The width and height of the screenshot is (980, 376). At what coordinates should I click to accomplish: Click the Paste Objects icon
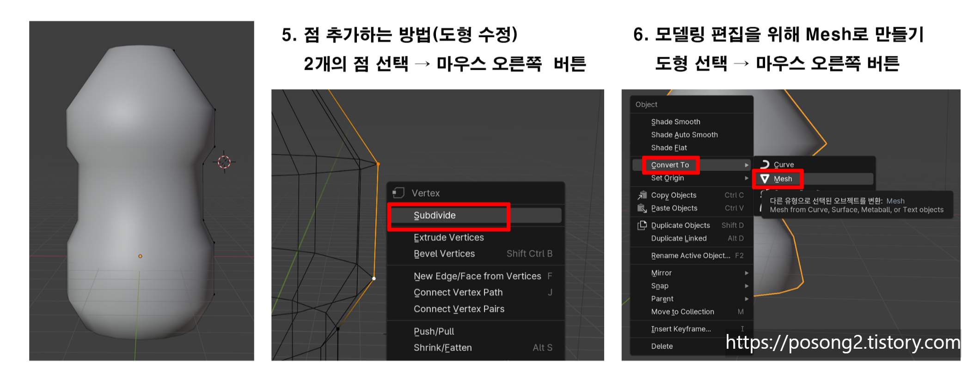(x=642, y=208)
